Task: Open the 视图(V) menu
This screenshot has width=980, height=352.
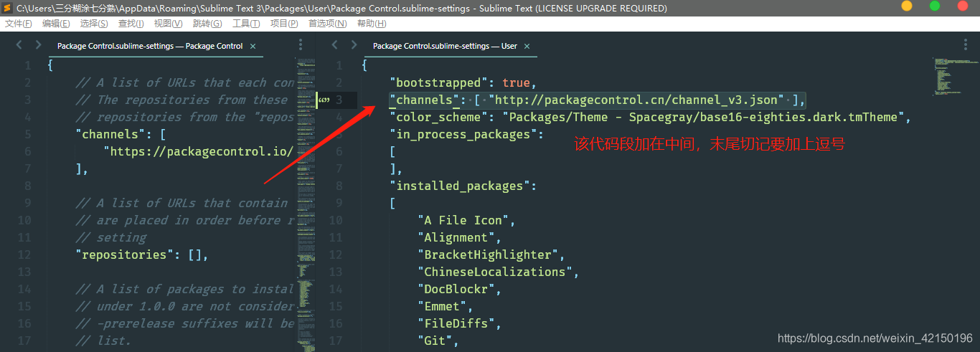Action: [168, 24]
